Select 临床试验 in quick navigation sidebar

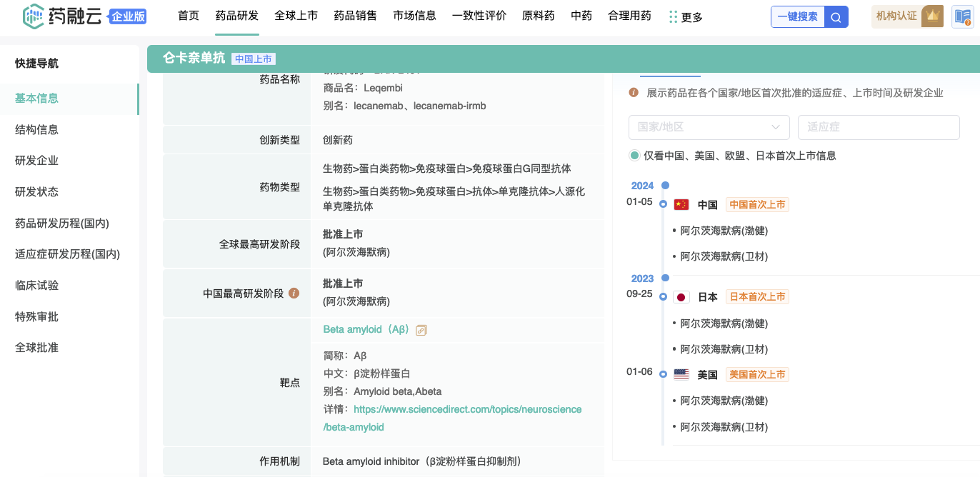click(36, 286)
